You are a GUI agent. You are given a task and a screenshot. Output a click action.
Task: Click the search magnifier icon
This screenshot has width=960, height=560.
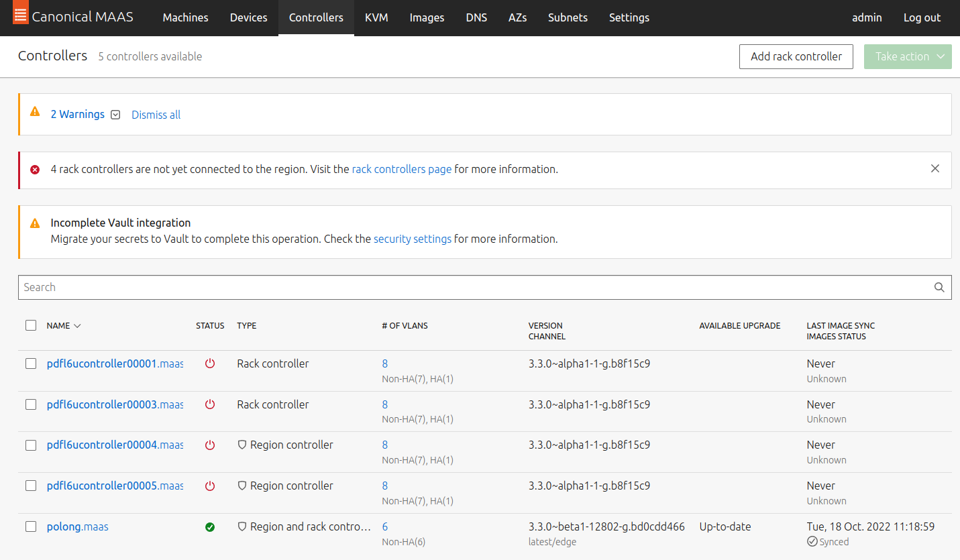939,287
